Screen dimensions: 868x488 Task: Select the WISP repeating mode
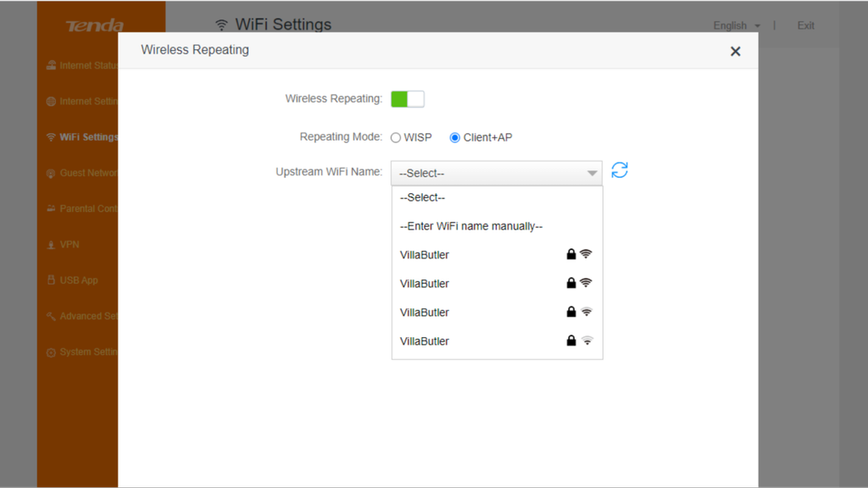396,136
